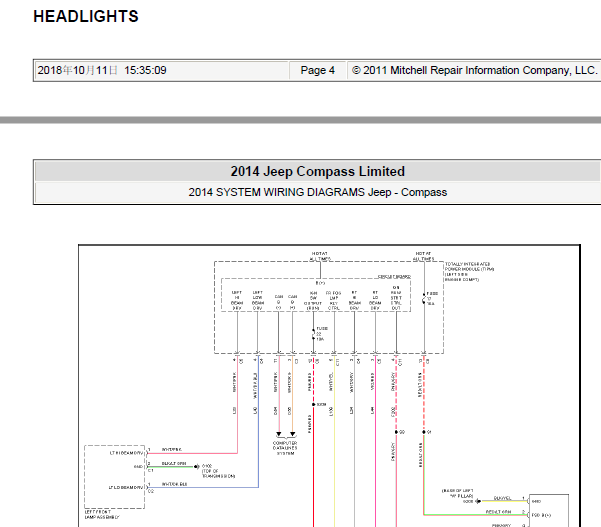Screen dimensions: 601x527
Task: Select the Mitchell Repair Information Company copyright text
Action: pyautogui.click(x=475, y=70)
